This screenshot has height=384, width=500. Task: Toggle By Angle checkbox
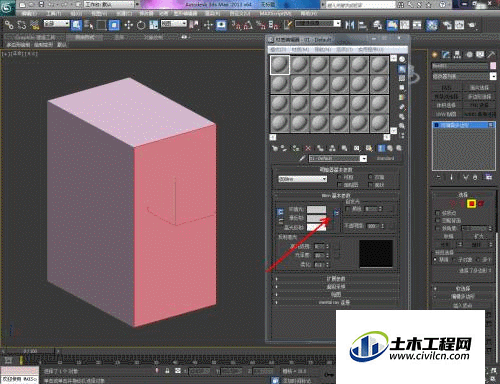[437, 228]
